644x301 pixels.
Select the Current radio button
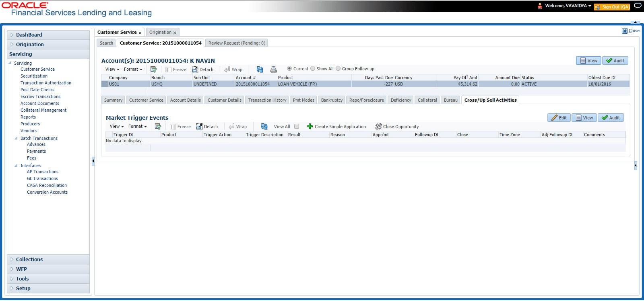(289, 69)
